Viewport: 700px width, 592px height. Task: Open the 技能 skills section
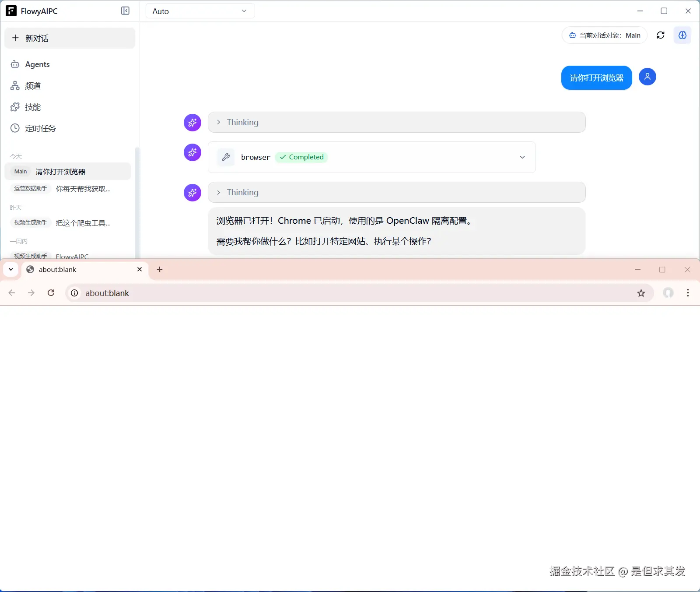point(70,107)
